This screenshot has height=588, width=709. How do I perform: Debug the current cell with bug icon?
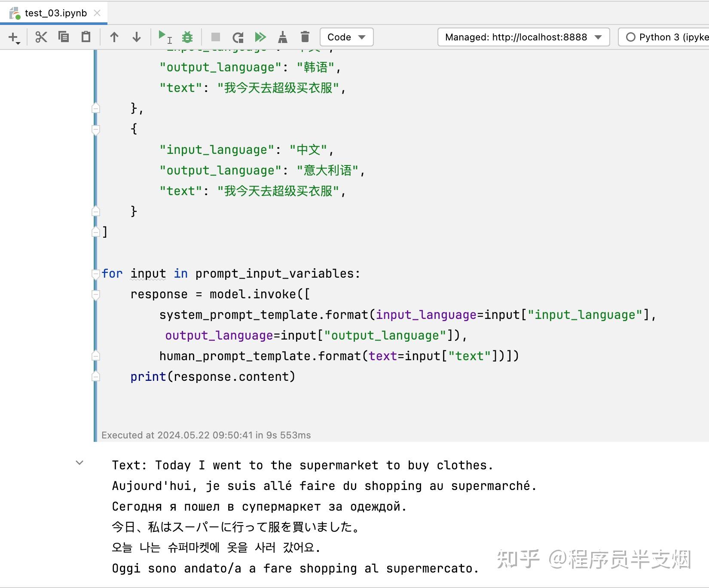(x=187, y=37)
